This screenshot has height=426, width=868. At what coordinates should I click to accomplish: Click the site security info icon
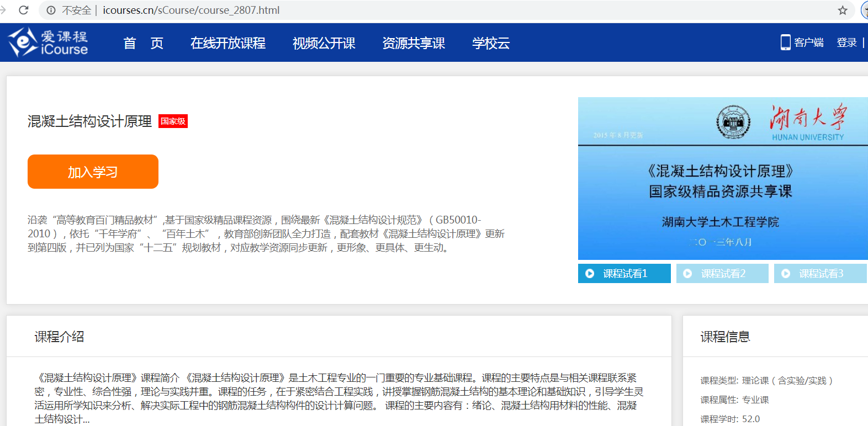(x=51, y=10)
